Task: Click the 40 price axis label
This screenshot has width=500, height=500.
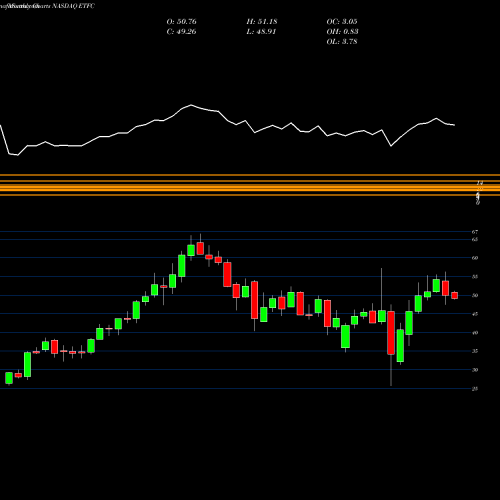Action: coord(475,333)
